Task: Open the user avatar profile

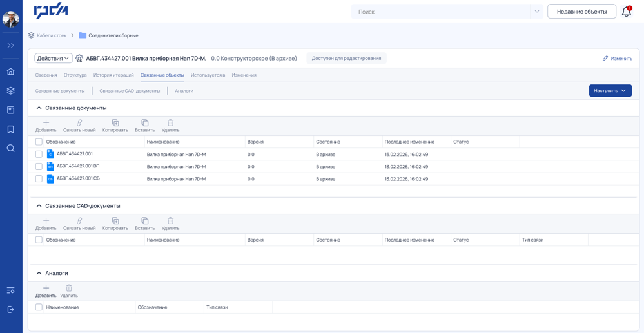Action: coord(11,19)
